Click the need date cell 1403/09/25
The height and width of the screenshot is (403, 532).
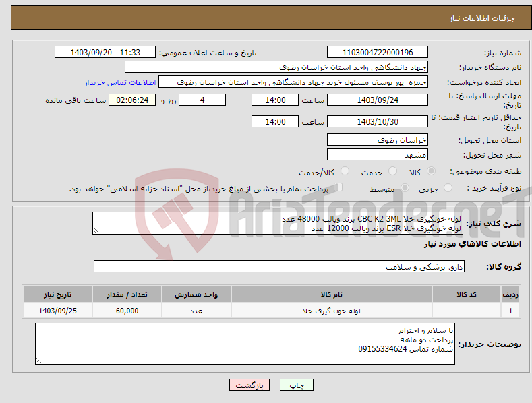(x=57, y=311)
